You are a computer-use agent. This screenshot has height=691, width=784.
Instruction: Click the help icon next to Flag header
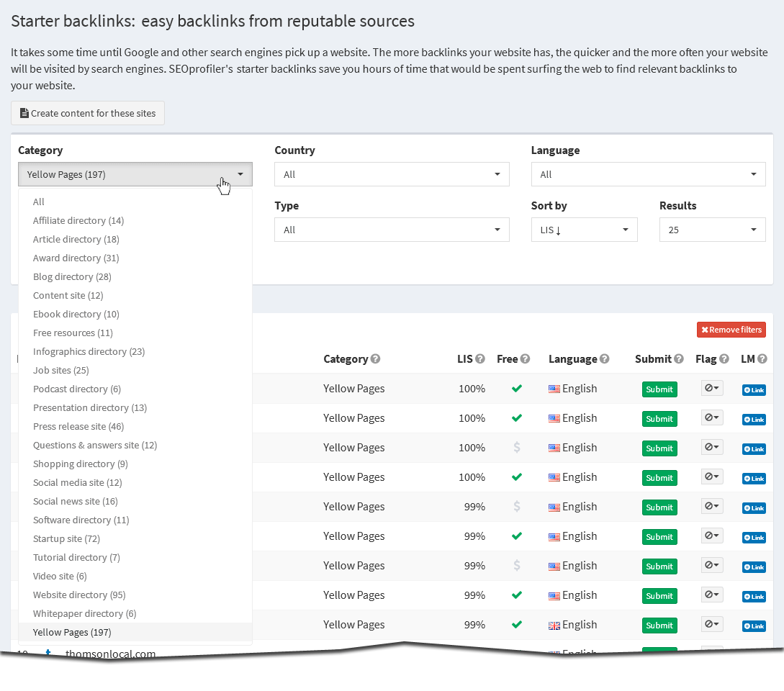pyautogui.click(x=724, y=359)
